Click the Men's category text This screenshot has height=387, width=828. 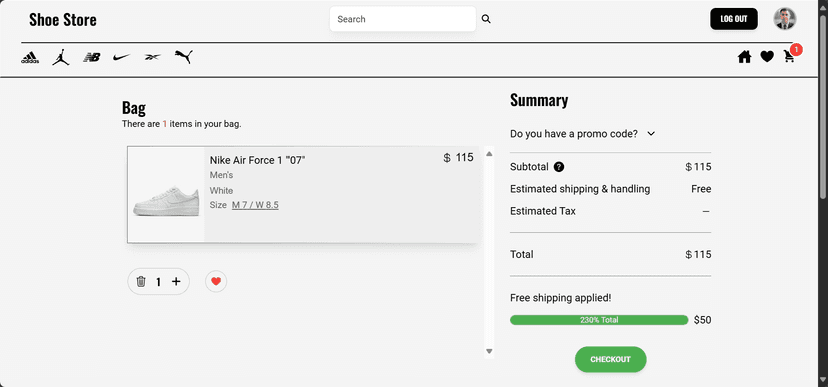click(x=221, y=175)
